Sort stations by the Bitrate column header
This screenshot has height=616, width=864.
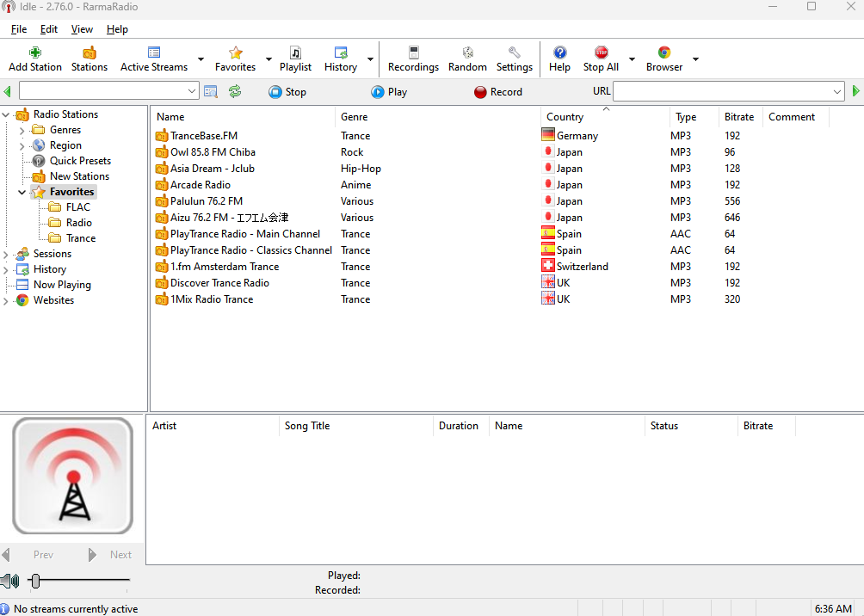[x=739, y=117]
